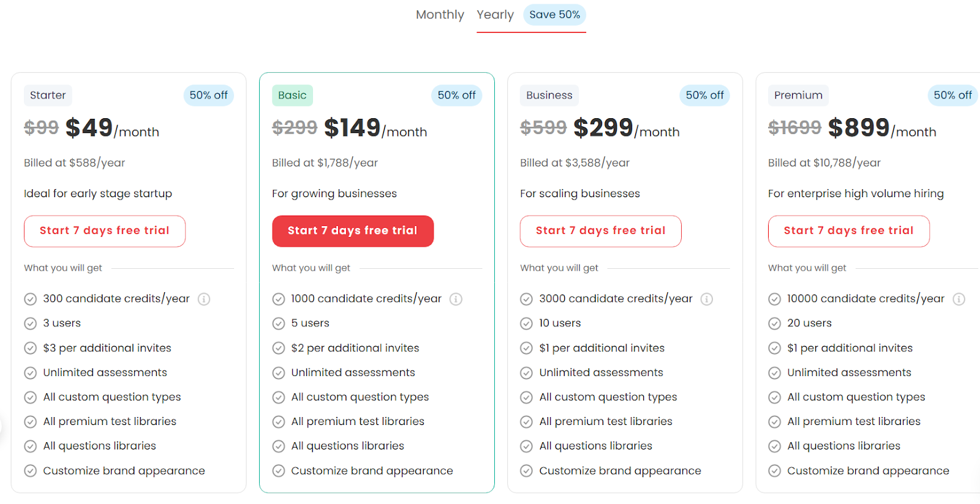Image resolution: width=980 pixels, height=504 pixels.
Task: Click info icon beside 3000 candidate credits
Action: pos(707,299)
